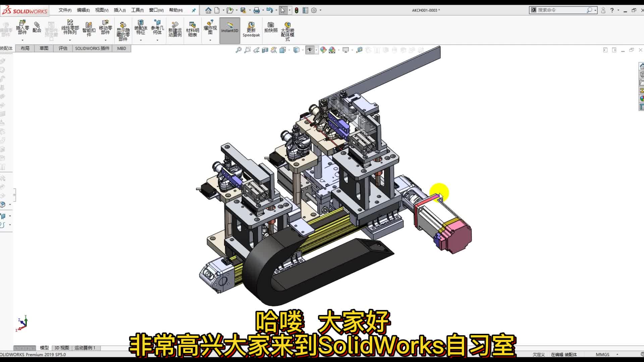
Task: Click the Save icon
Action: point(244,10)
